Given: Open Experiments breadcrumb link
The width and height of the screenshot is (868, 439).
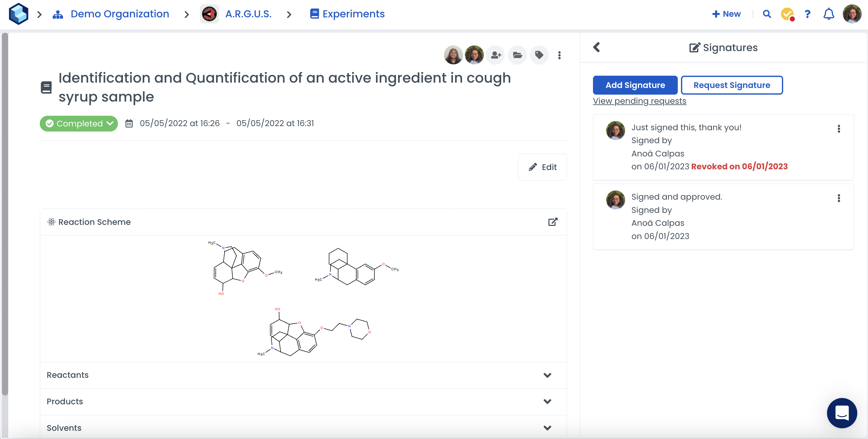Looking at the screenshot, I should (353, 14).
